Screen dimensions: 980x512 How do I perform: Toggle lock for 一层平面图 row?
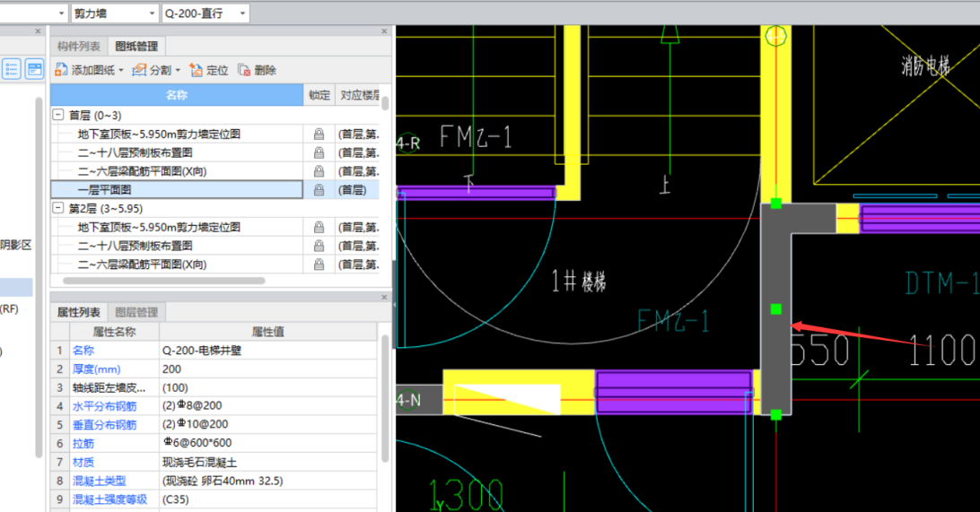click(319, 190)
